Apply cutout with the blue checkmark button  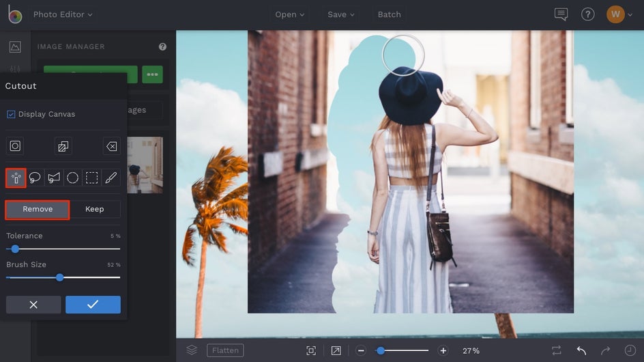point(93,305)
